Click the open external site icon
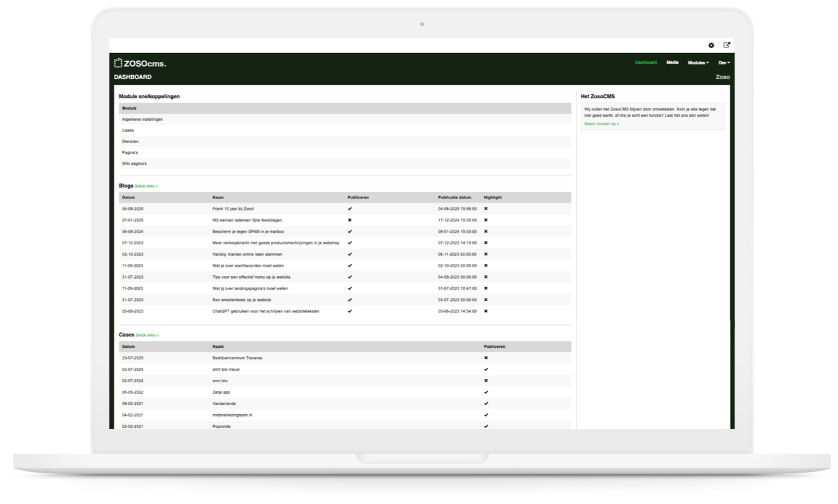Viewport: 838px width, 504px height. pos(727,45)
